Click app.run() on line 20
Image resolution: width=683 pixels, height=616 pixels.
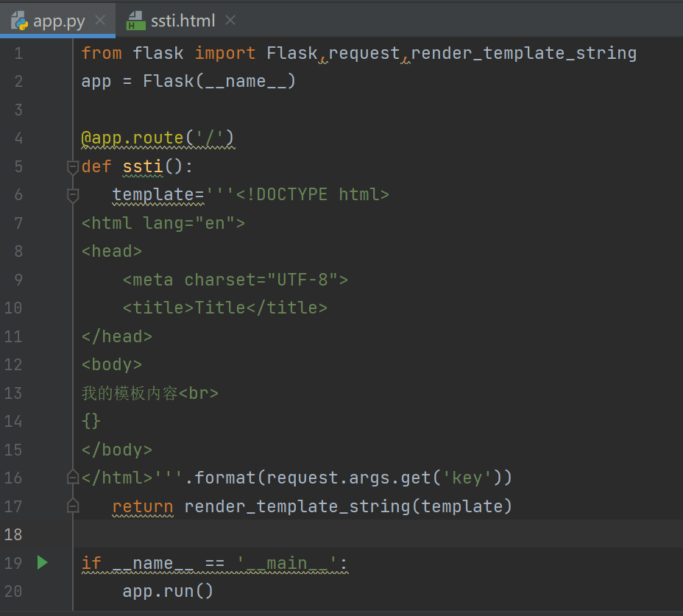tap(168, 591)
